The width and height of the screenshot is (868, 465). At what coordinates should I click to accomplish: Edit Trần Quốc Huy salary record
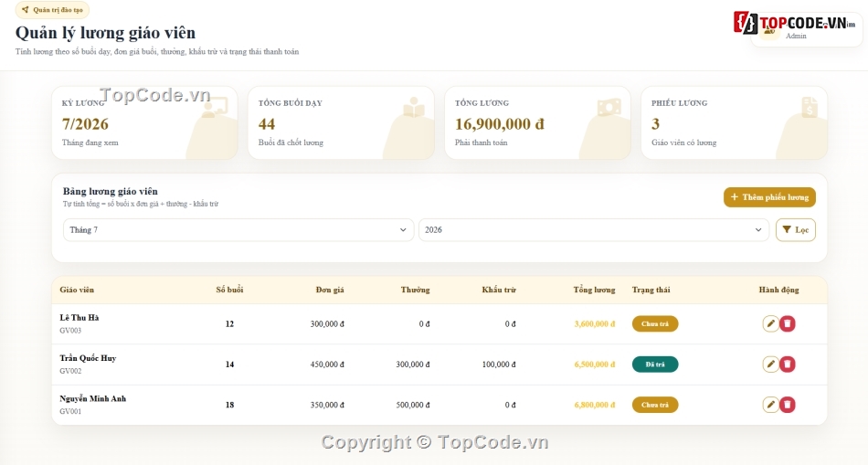coord(770,365)
